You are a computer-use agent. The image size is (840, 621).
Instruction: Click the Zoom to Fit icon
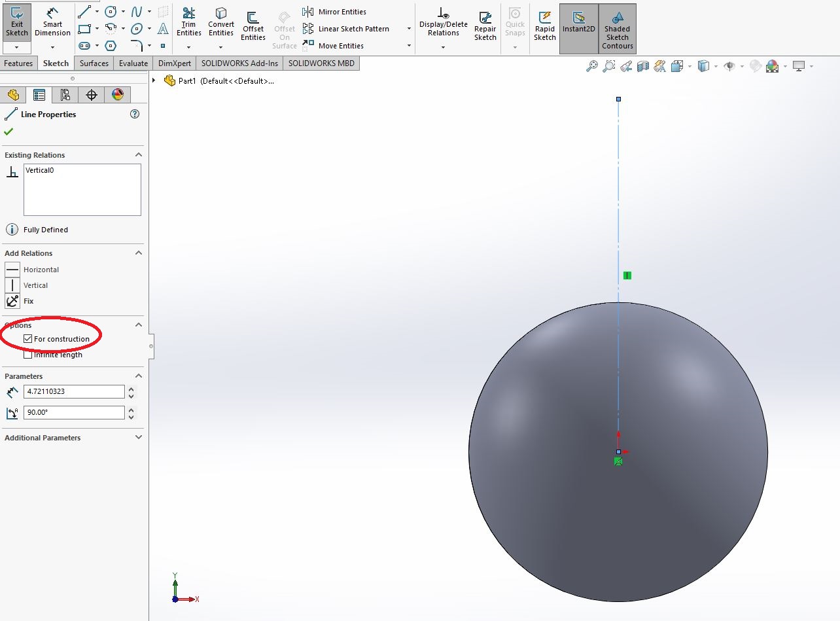point(591,66)
